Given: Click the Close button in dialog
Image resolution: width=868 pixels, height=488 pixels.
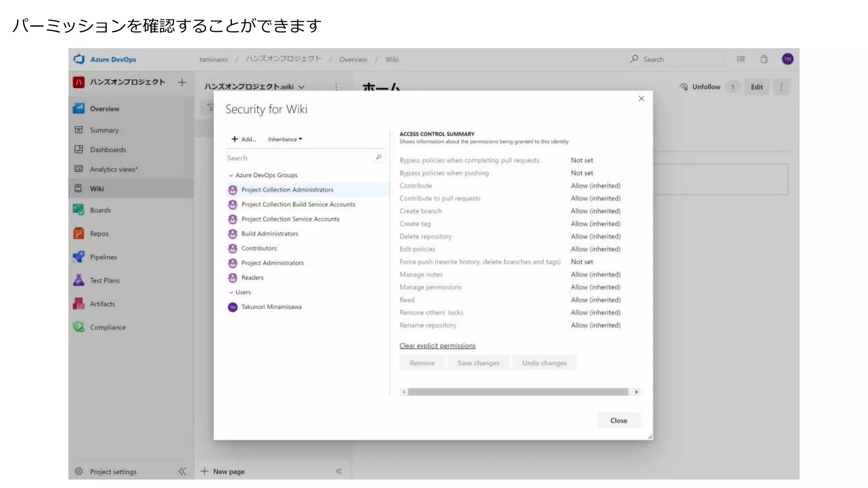Looking at the screenshot, I should pos(618,421).
